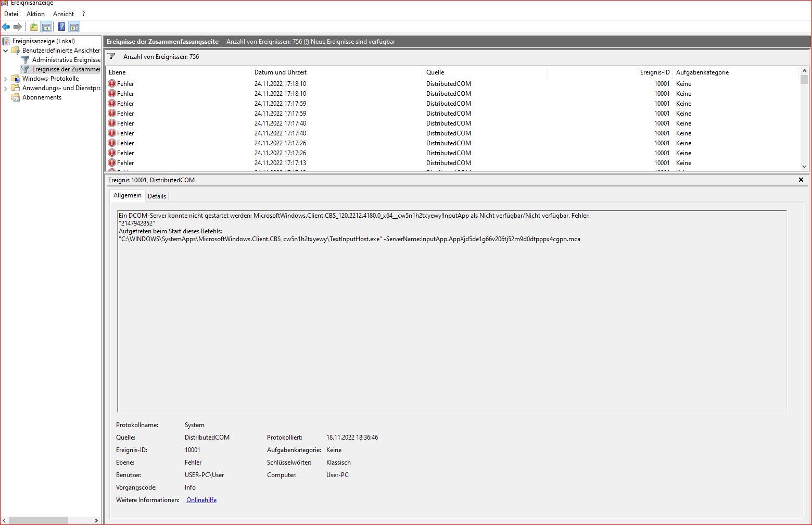Close the event preview pane
The image size is (812, 525).
pyautogui.click(x=801, y=180)
